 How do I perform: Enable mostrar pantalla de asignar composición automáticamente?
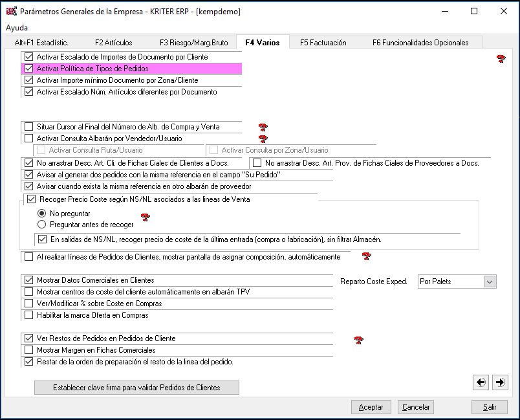[x=29, y=257]
